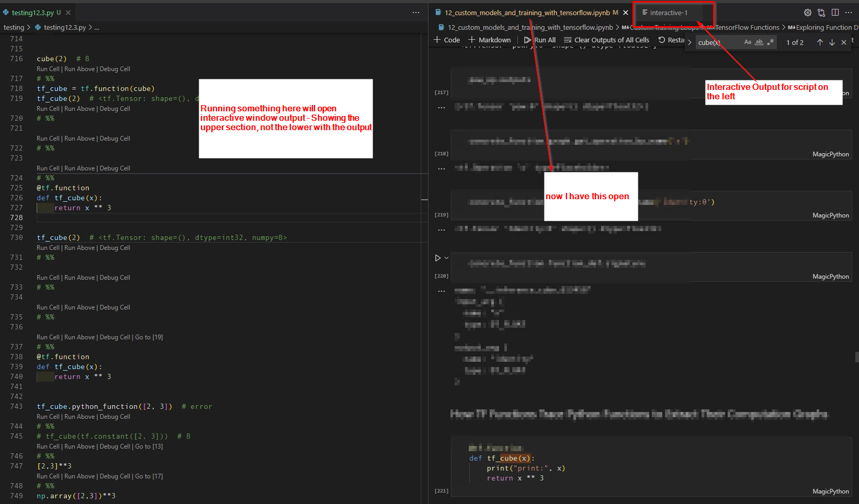Toggle Match Whole Word in find widget
This screenshot has width=859, height=504.
(x=759, y=42)
